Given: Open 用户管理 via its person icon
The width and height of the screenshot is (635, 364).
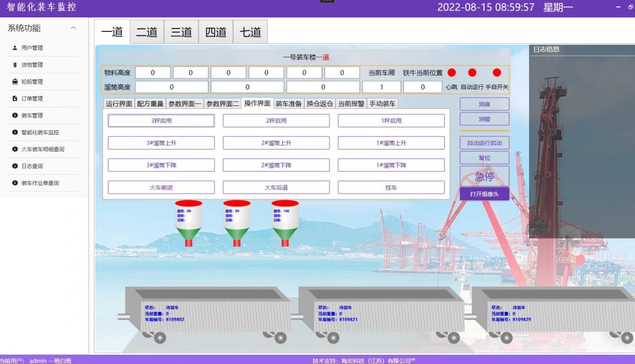Looking at the screenshot, I should tap(15, 48).
